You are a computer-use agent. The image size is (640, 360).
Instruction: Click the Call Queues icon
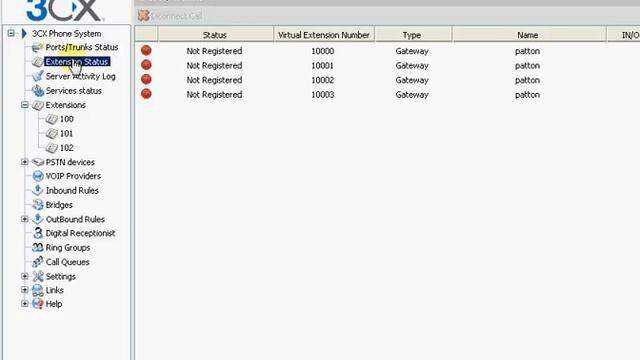coord(38,262)
